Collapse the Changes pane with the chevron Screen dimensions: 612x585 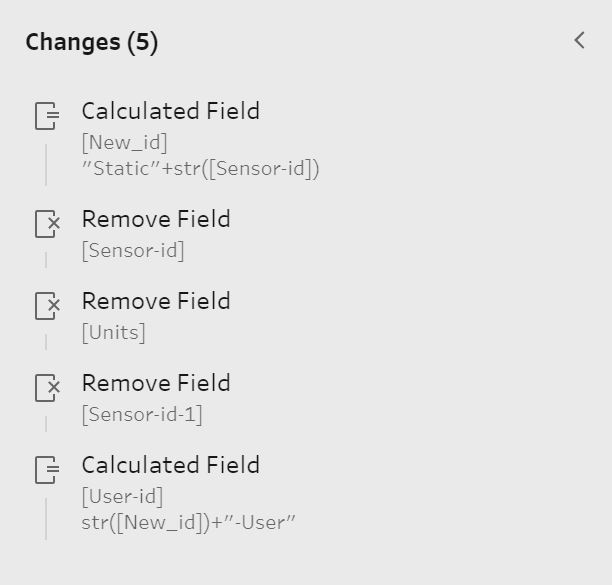tap(580, 40)
